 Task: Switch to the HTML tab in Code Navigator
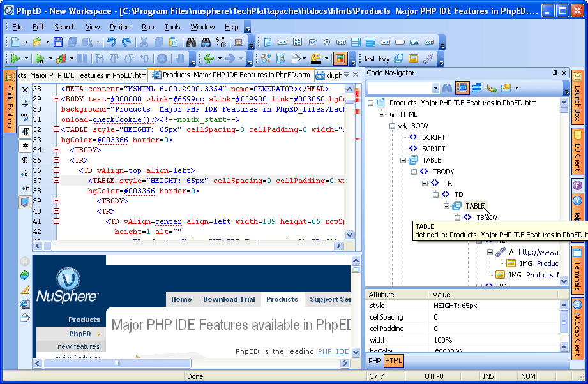[393, 361]
